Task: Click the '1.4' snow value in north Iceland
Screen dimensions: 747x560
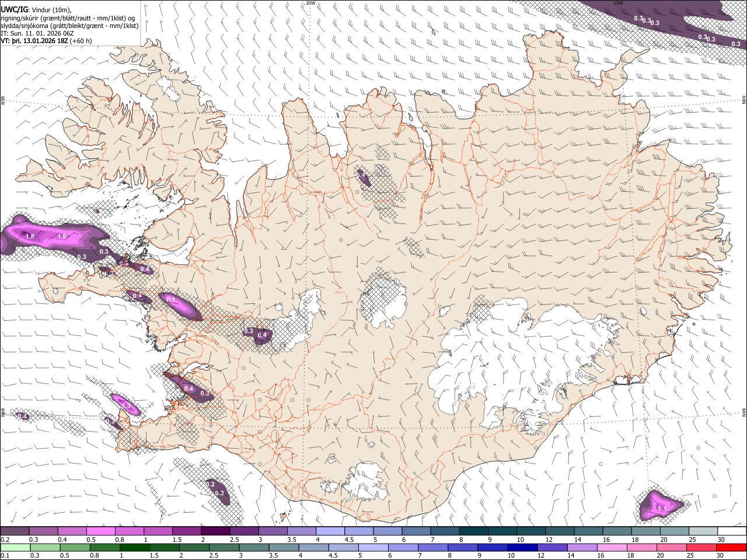Action: (x=361, y=174)
